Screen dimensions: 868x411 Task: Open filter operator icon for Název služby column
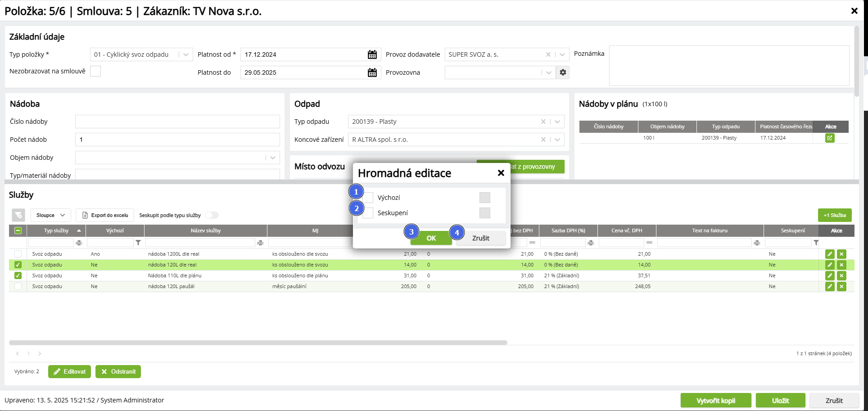pyautogui.click(x=260, y=243)
